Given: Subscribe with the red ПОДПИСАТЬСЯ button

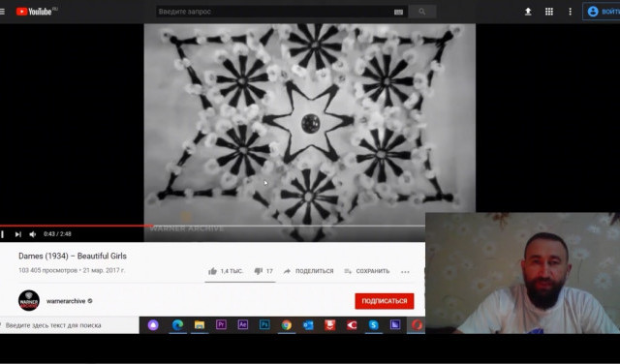Looking at the screenshot, I should (x=385, y=301).
